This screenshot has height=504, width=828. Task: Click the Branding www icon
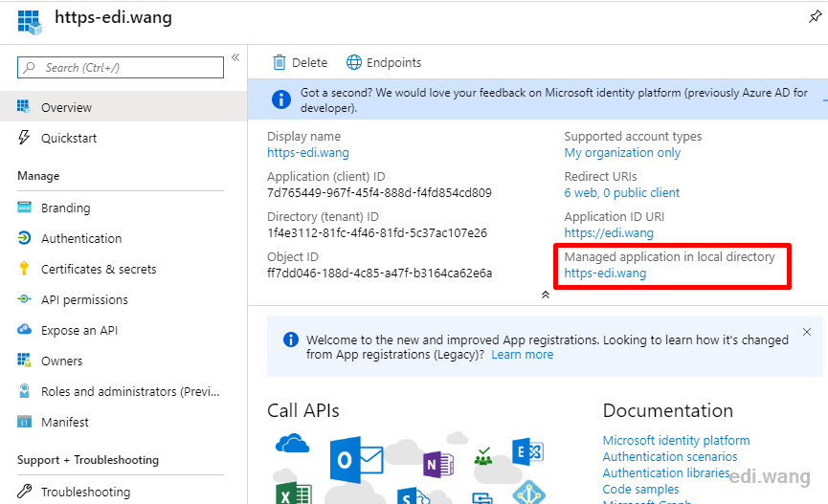24,207
